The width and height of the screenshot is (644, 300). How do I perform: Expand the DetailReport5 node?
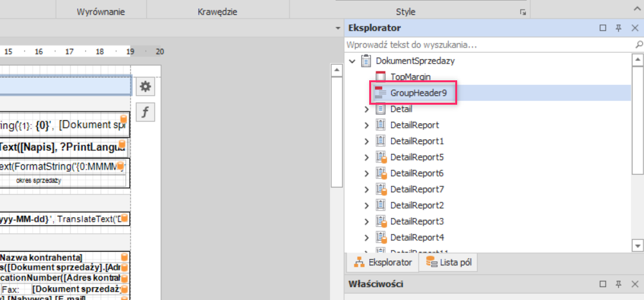pos(367,157)
